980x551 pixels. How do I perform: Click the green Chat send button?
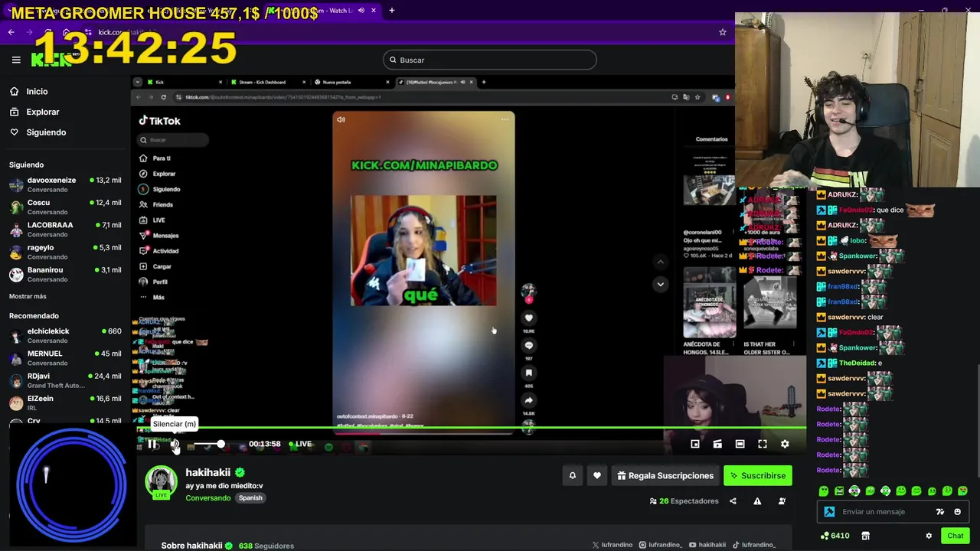coord(955,536)
